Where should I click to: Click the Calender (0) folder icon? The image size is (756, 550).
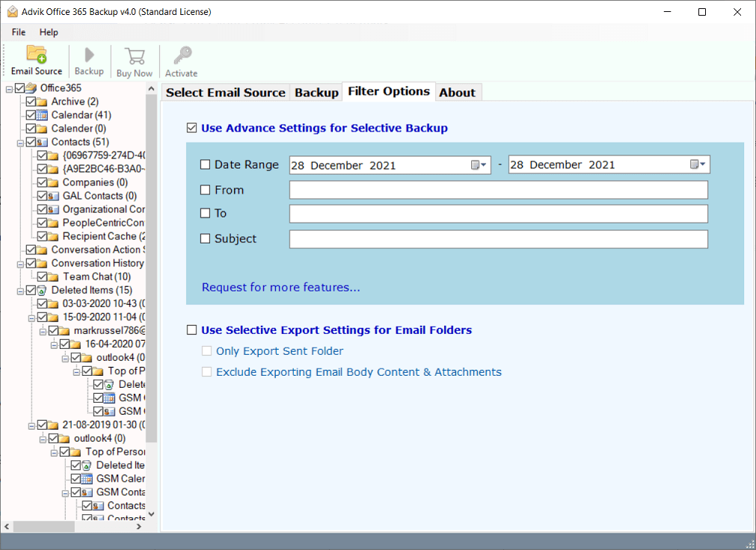[42, 129]
